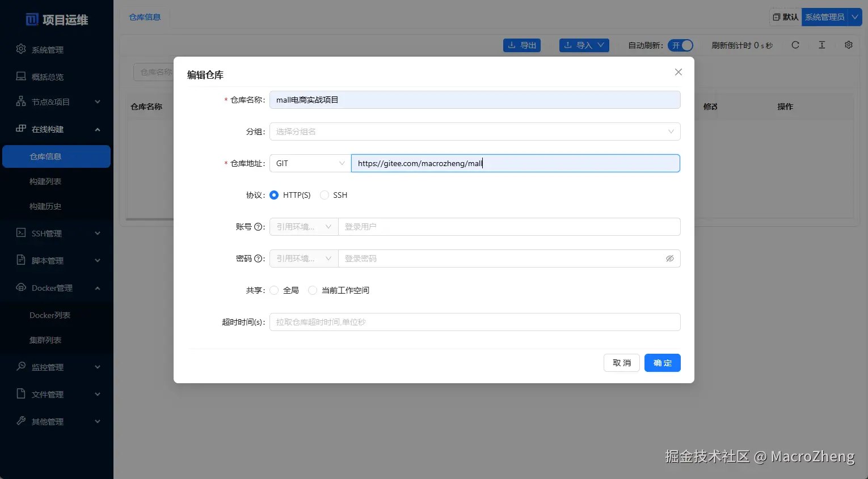
Task: Click the 其他管理 wrench icon
Action: 21,421
